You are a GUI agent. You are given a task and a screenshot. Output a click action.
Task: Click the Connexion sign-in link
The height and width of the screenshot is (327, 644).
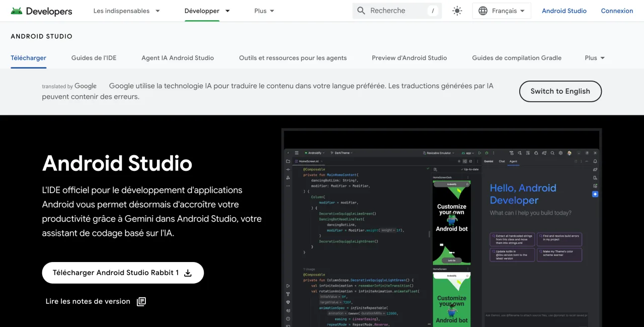click(617, 11)
